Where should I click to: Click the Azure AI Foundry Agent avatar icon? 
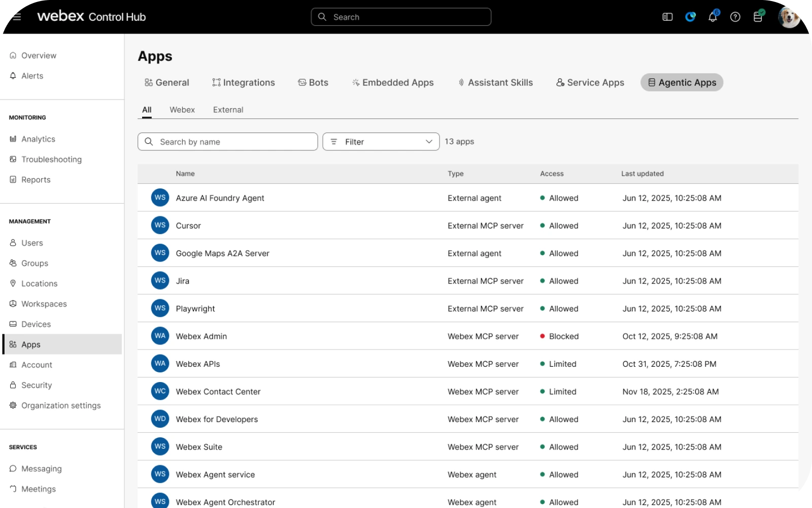click(x=160, y=198)
